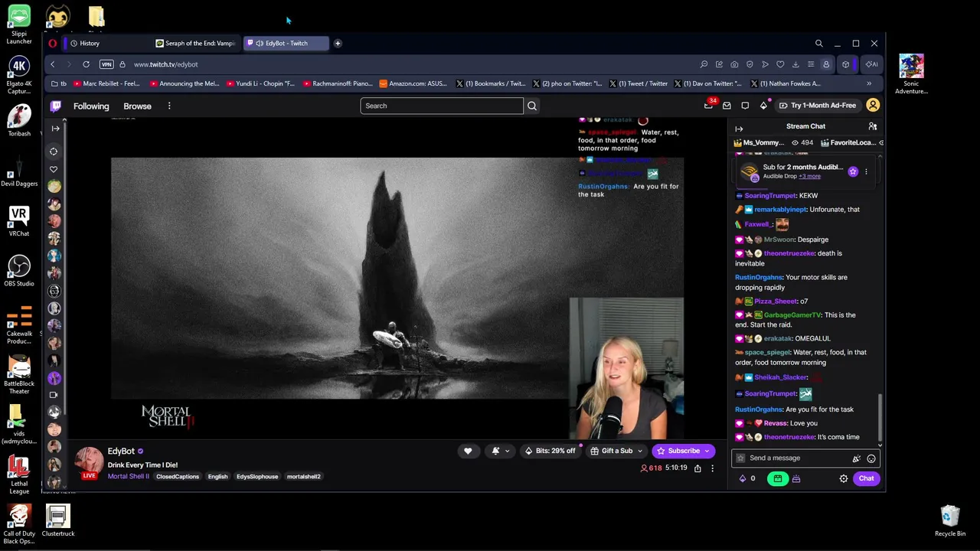Open the more menu dots beside Browse
This screenshot has height=551, width=980.
pyautogui.click(x=169, y=106)
